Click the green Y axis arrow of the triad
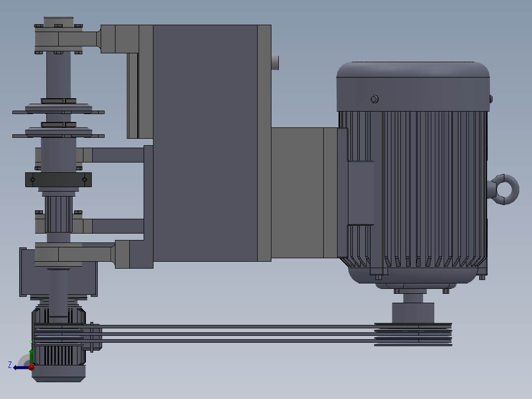 (31, 356)
